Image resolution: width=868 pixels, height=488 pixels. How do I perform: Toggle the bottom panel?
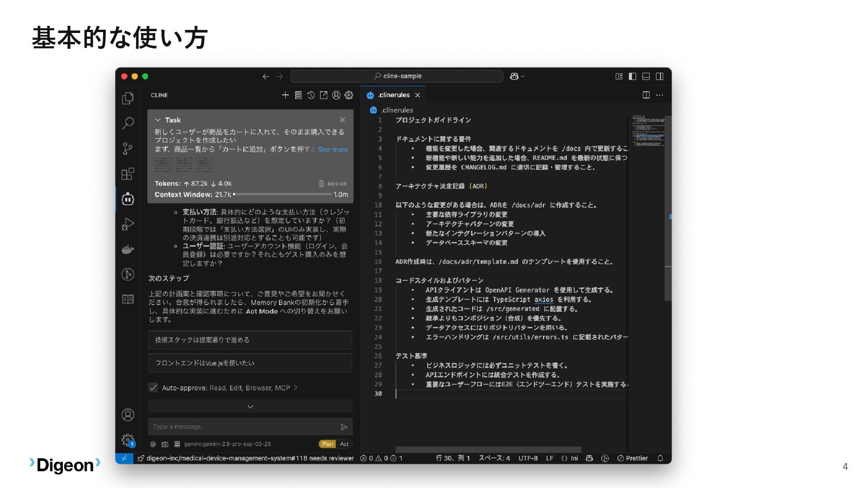tap(646, 76)
